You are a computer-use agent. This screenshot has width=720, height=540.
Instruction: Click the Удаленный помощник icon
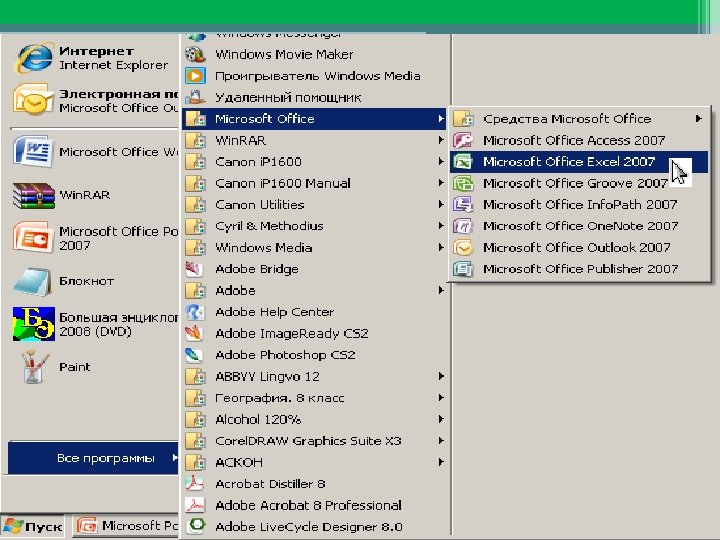pyautogui.click(x=195, y=97)
